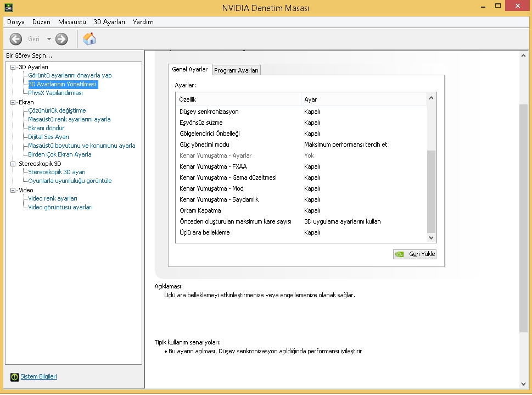Image resolution: width=532 pixels, height=395 pixels.
Task: Minimize the NVIDIA Denetim Masası window
Action: coord(483,7)
